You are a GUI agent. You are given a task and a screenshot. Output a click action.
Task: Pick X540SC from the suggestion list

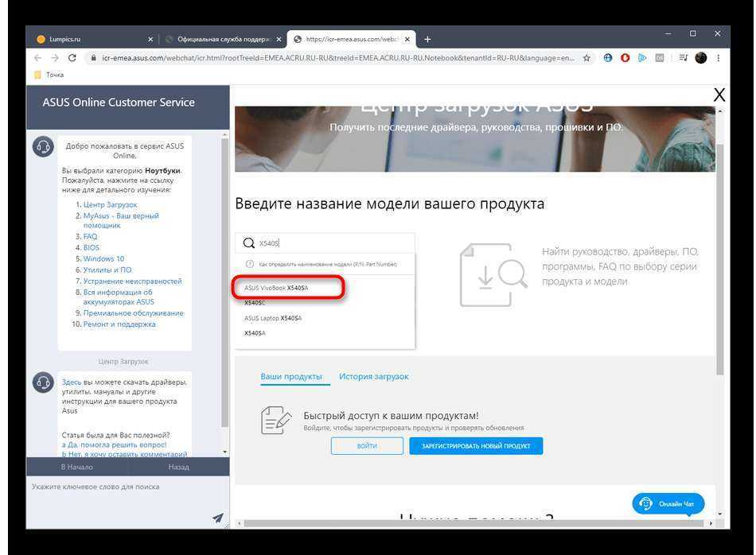pos(255,303)
